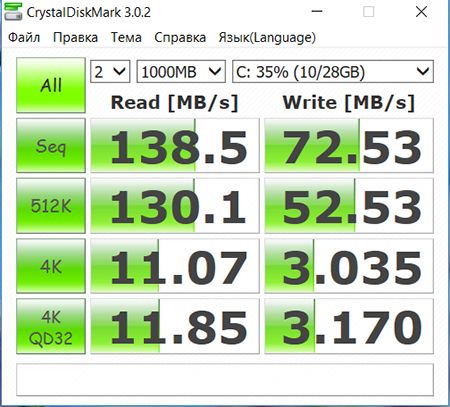Minimize the CrystalDiskMark window
Viewport: 450px width, 407px height.
pos(317,12)
